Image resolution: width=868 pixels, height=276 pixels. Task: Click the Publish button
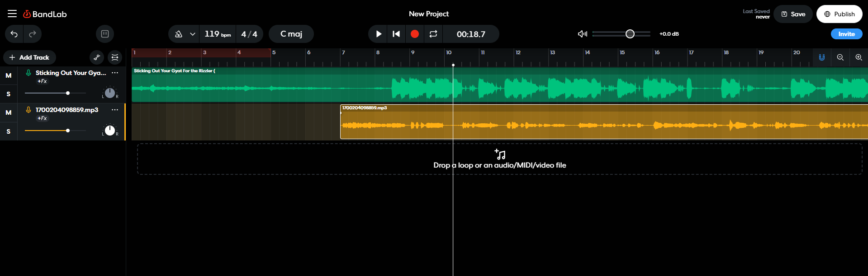coord(839,14)
